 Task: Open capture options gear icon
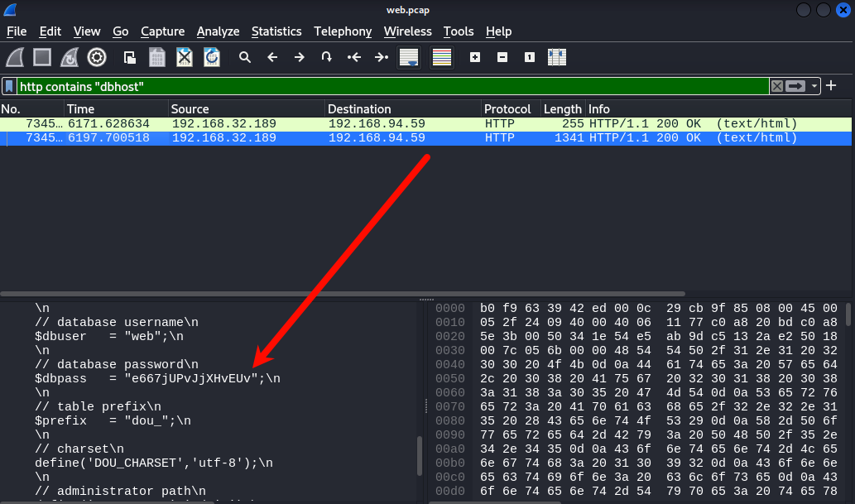[97, 57]
